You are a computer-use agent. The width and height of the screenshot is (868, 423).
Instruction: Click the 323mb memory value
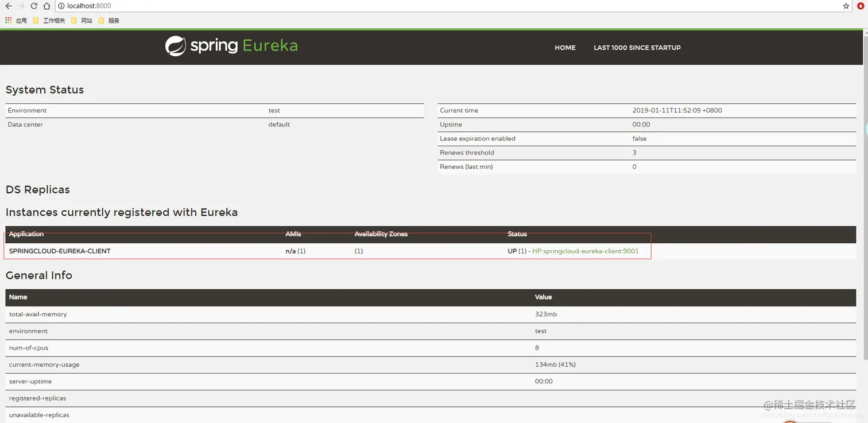(546, 314)
